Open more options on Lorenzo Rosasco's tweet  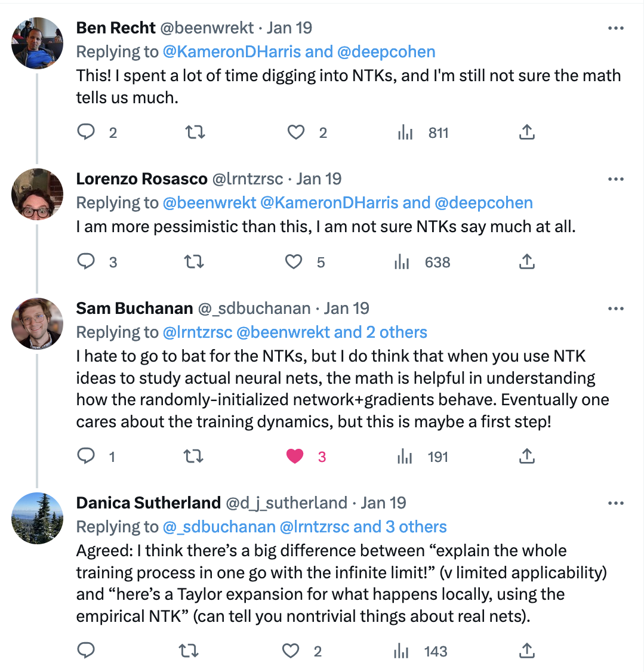tap(615, 179)
